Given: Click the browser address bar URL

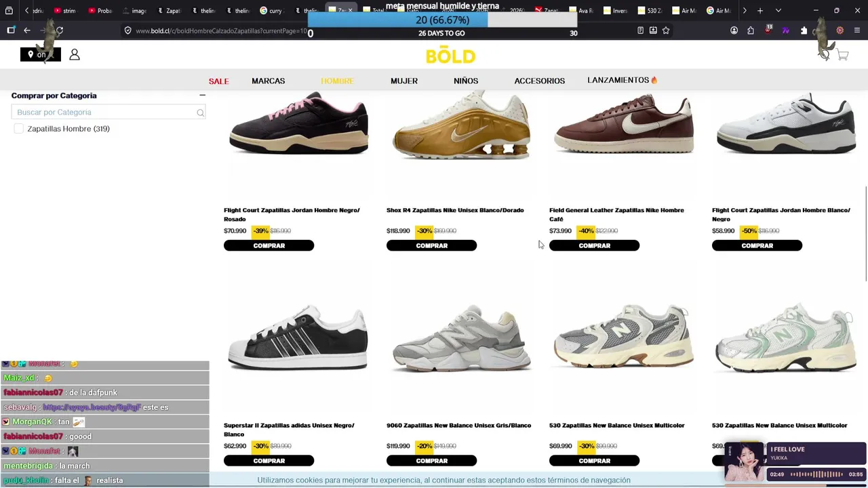Looking at the screenshot, I should tap(220, 30).
